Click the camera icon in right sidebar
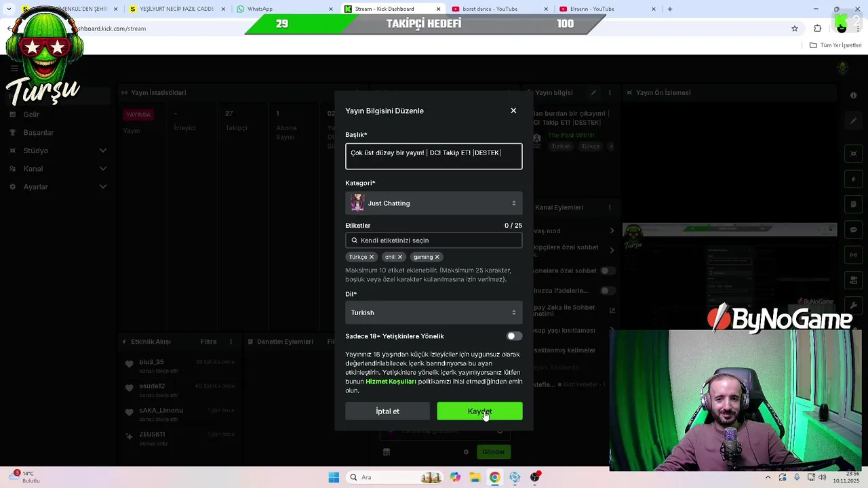868x488 pixels. tap(854, 280)
